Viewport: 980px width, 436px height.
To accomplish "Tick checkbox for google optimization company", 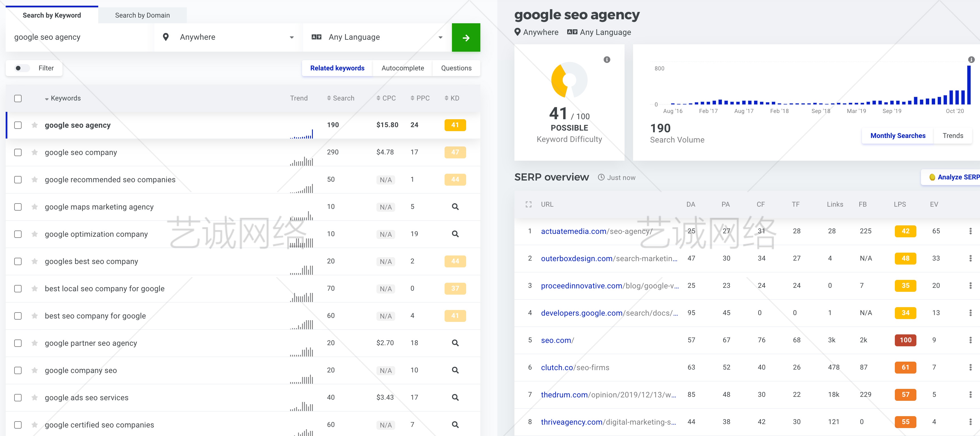I will coord(18,234).
